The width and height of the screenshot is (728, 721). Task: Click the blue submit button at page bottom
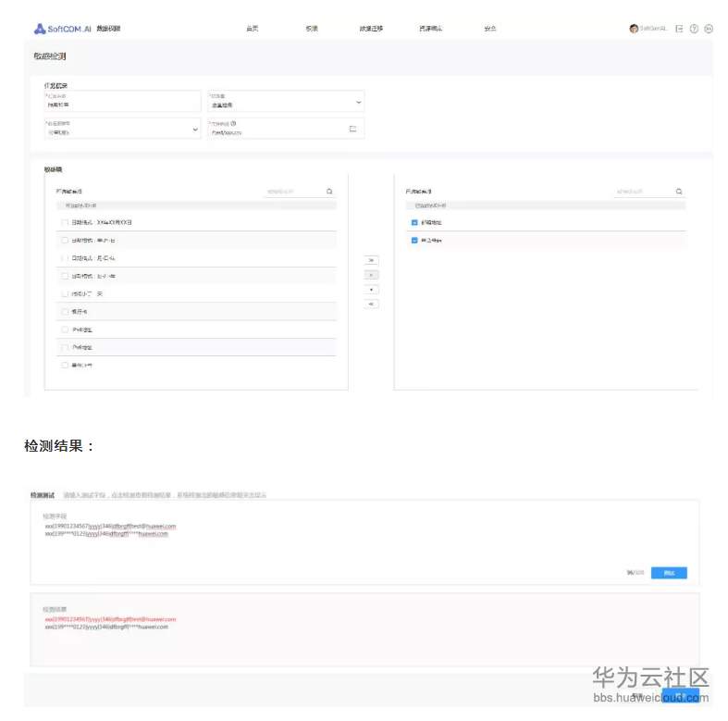680,695
